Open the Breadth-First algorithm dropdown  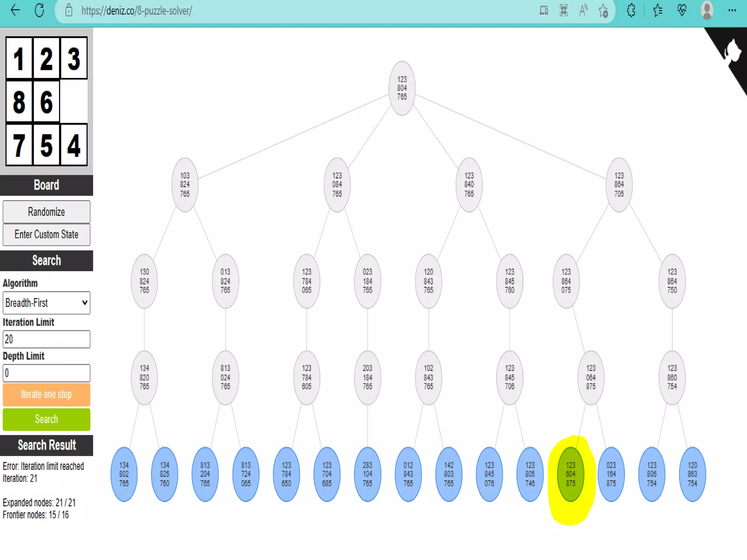click(46, 303)
